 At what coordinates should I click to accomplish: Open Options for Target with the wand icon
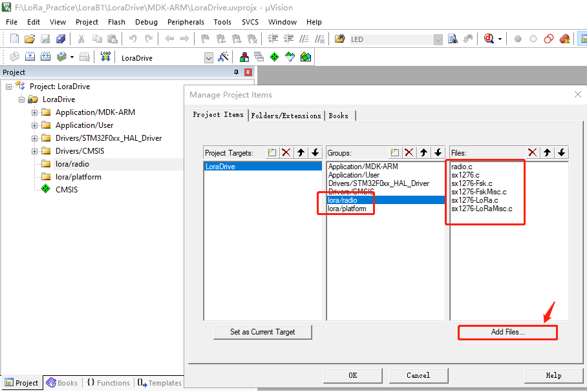(x=224, y=57)
